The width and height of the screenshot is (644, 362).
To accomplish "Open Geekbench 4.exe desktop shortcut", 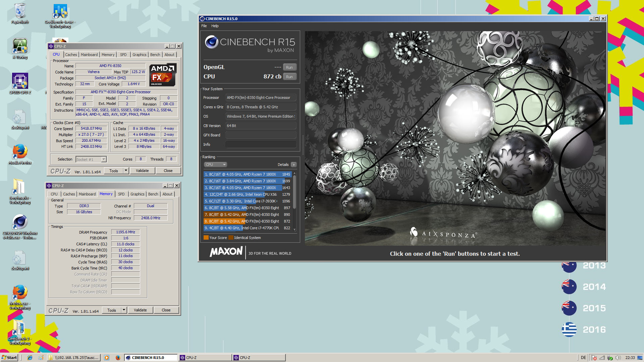I will click(60, 16).
